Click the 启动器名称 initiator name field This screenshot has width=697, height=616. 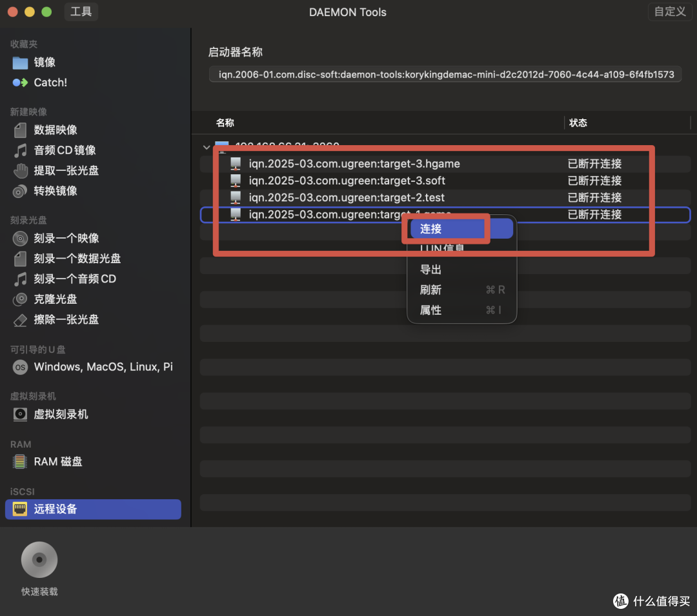[445, 75]
